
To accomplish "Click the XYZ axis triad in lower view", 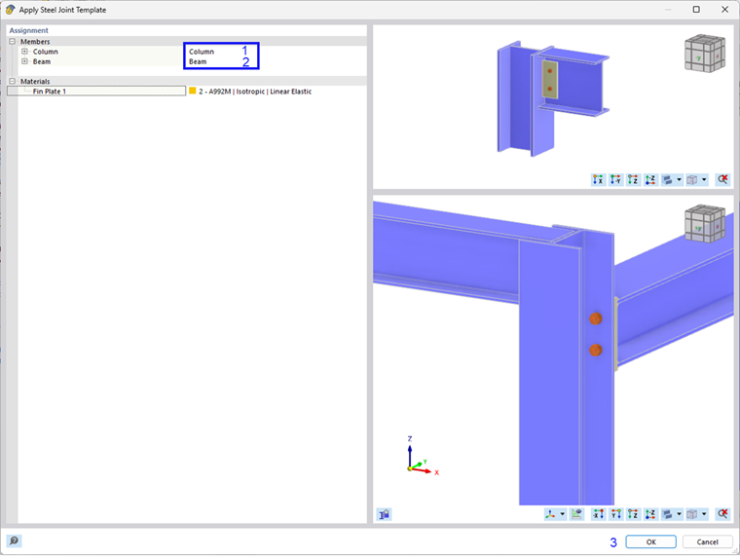I will pyautogui.click(x=422, y=456).
